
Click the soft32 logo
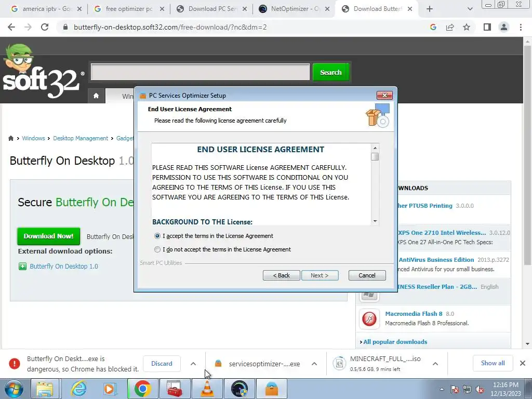[x=43, y=72]
